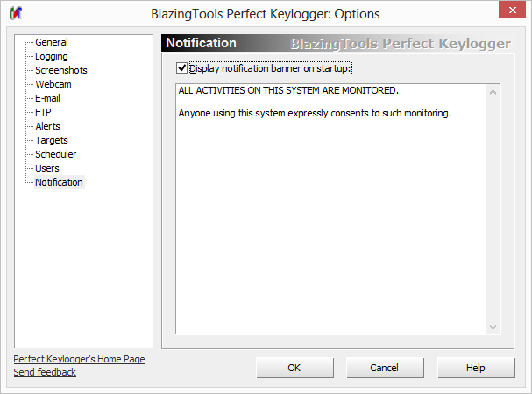Click the text area scroll down arrow

(493, 327)
